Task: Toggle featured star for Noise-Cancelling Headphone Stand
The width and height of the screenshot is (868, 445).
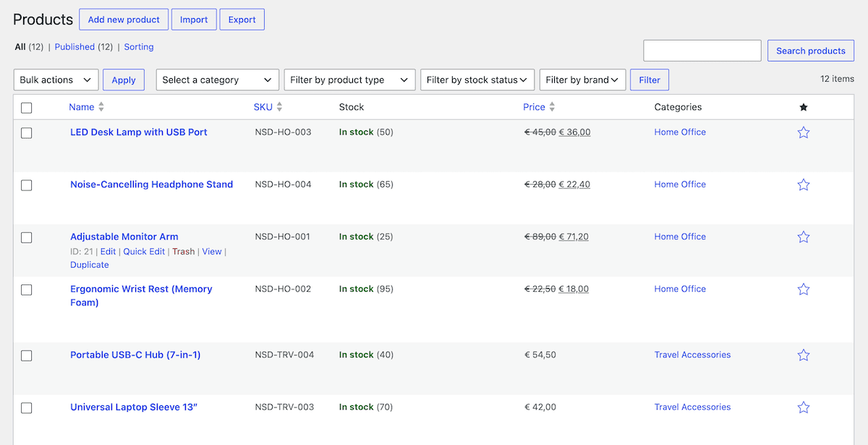Action: (803, 185)
